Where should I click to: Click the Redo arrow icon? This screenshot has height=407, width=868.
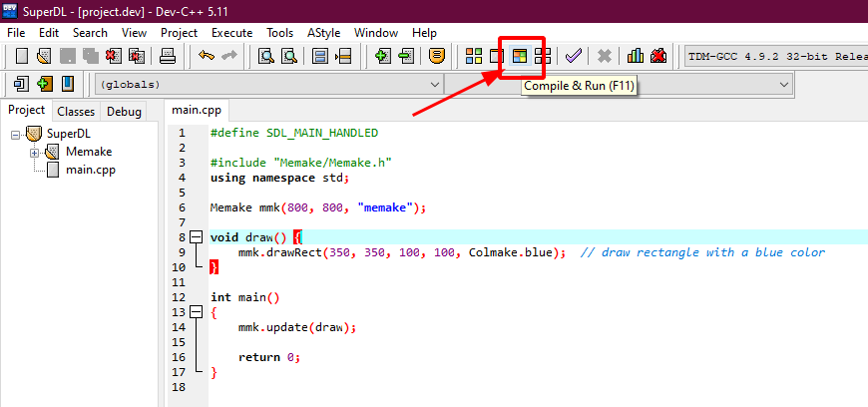point(229,56)
